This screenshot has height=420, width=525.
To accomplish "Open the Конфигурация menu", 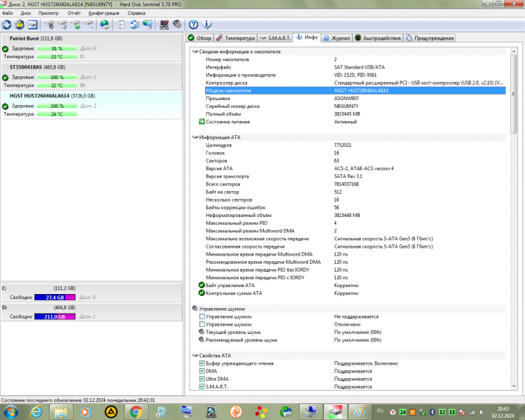I will [x=104, y=13].
